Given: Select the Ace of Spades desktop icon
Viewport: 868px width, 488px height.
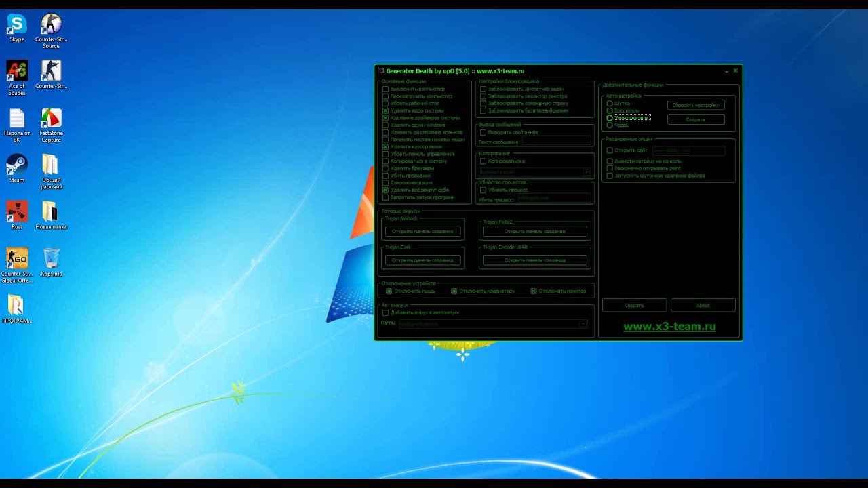Looking at the screenshot, I should pos(17,78).
